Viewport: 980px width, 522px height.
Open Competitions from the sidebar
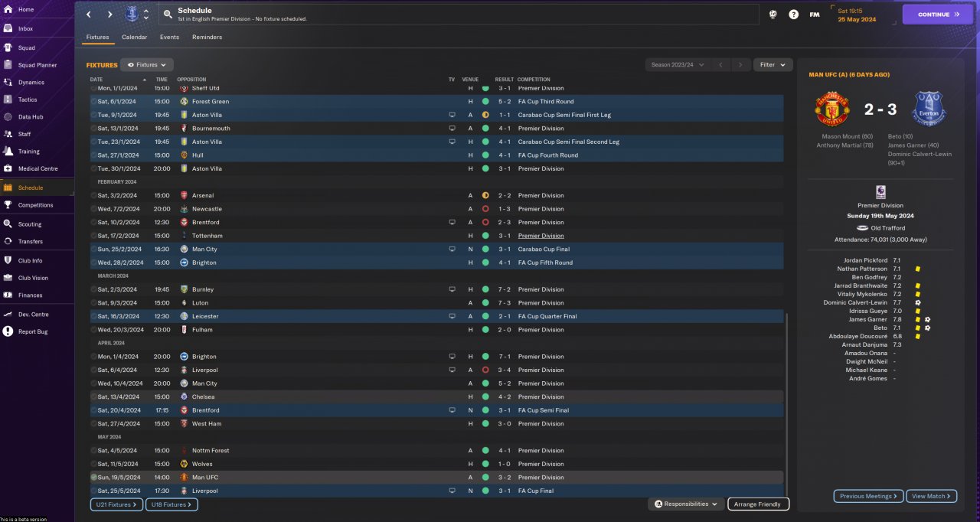pyautogui.click(x=37, y=205)
